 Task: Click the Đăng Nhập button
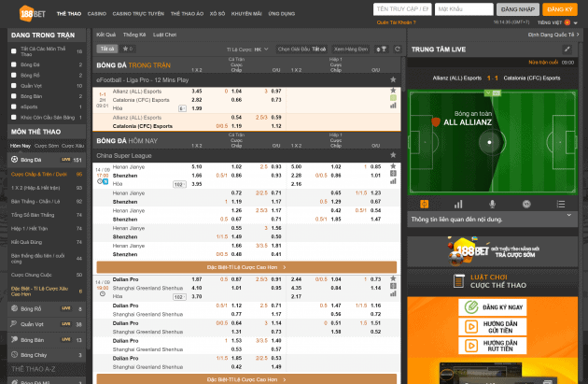518,8
